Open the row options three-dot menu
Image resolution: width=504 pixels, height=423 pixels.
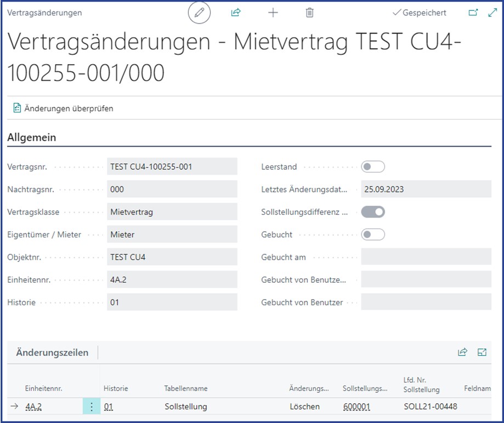tap(92, 407)
